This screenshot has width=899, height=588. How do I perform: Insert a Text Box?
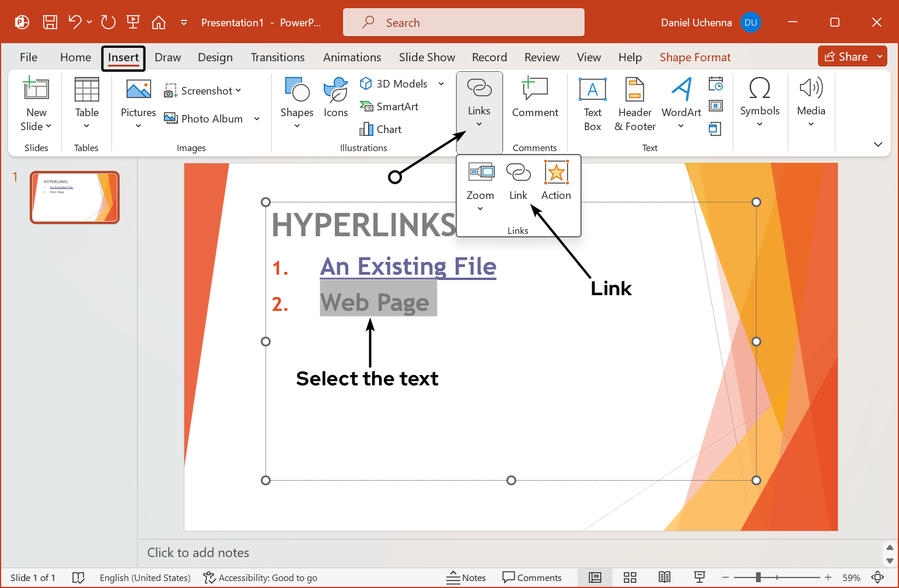coord(592,105)
